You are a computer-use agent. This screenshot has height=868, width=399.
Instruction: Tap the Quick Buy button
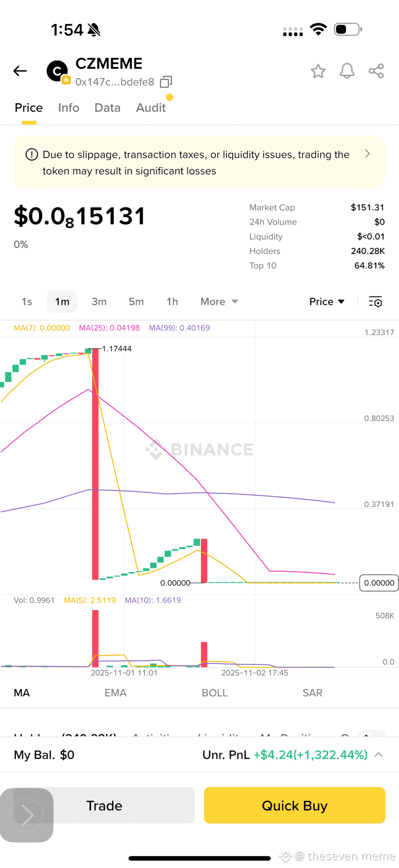point(294,805)
